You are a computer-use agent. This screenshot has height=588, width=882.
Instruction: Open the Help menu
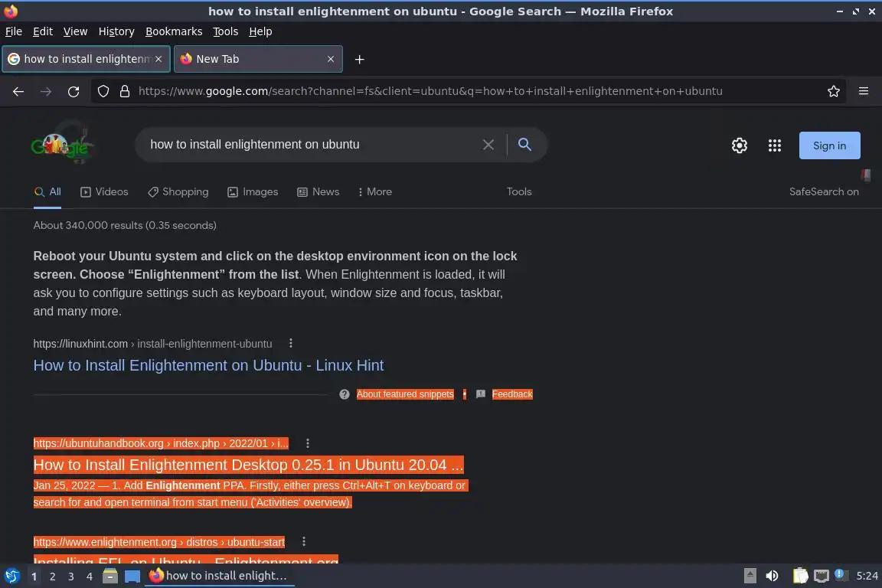coord(260,31)
